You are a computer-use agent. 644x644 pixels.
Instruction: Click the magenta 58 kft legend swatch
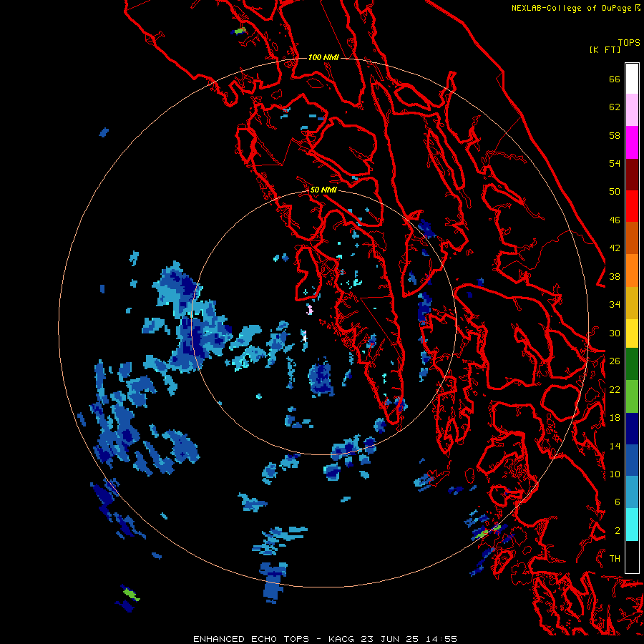point(632,142)
